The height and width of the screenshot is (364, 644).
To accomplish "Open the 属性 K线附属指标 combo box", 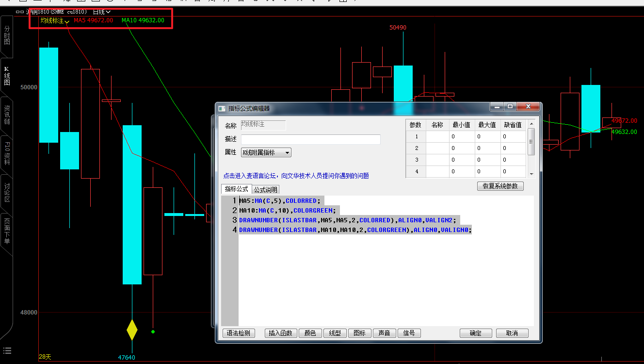I will (x=266, y=152).
